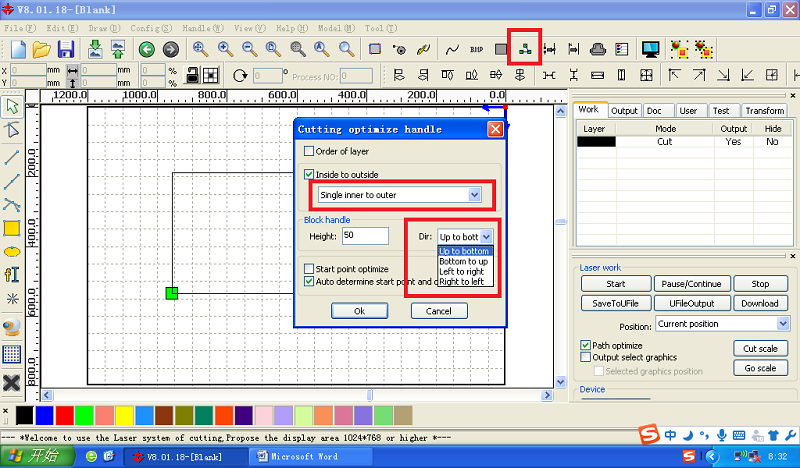Viewport: 800px width, 468px height.
Task: Save with the floppy disk icon
Action: [66, 50]
